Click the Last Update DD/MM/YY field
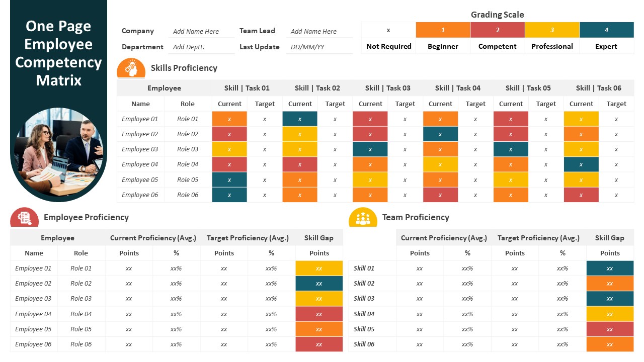 point(319,47)
